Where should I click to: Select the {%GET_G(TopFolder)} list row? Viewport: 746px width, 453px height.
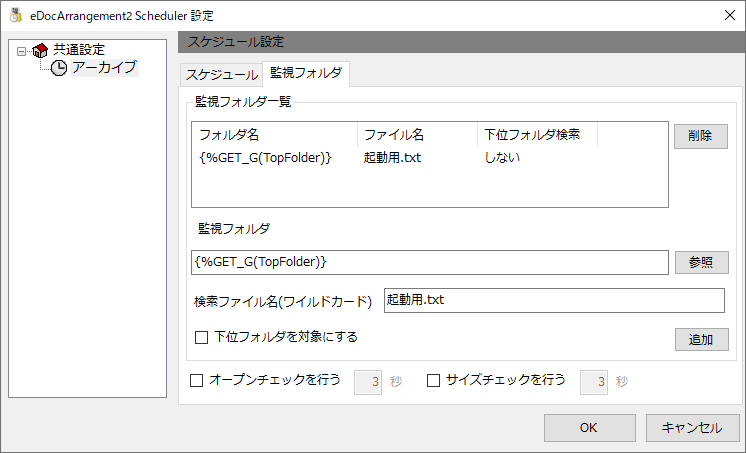(x=430, y=158)
